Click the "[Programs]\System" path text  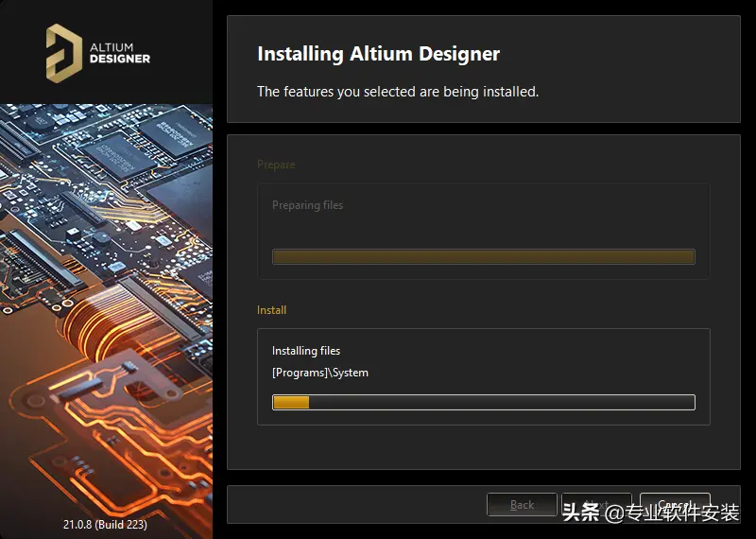click(x=320, y=373)
